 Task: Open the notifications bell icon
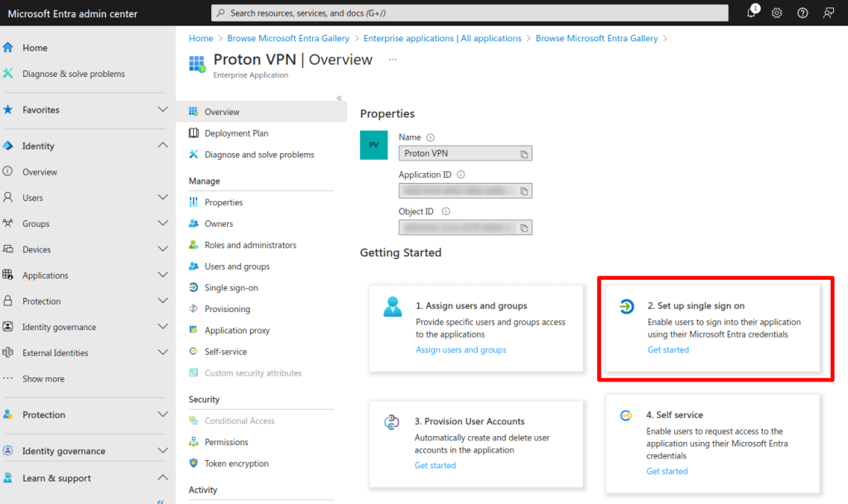[752, 12]
